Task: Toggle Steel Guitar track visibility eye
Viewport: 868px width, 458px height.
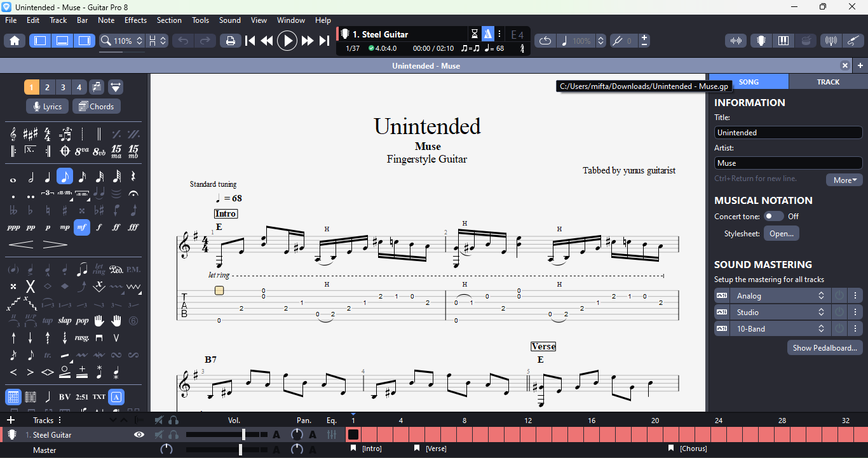Action: click(139, 435)
